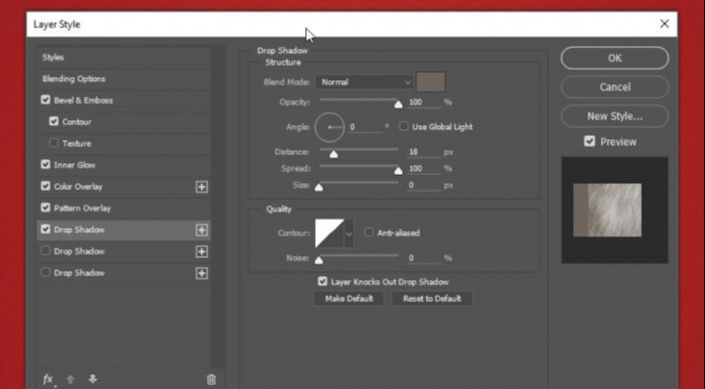Click the Contour curve thumbnail
The height and width of the screenshot is (389, 705).
tap(330, 233)
